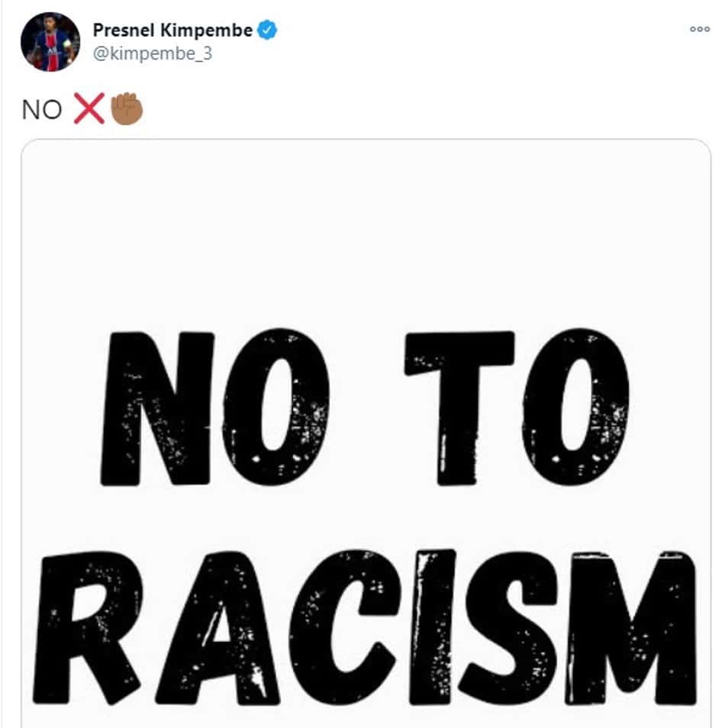Click the raised fist emoji

coord(127,108)
